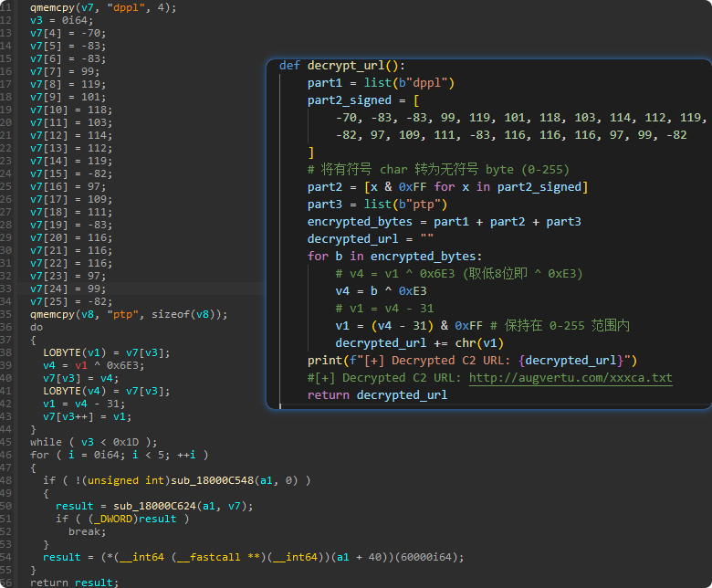The width and height of the screenshot is (712, 588).
Task: Click the print statement in the Python code
Action: click(x=472, y=360)
